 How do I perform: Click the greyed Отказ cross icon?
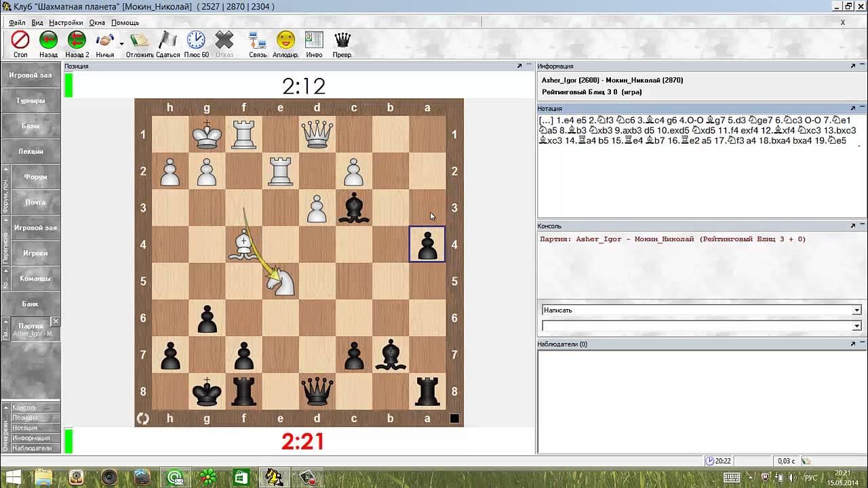pyautogui.click(x=224, y=41)
